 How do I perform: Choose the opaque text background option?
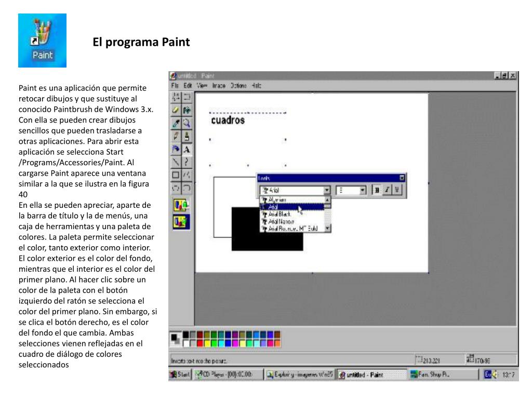[x=181, y=205]
